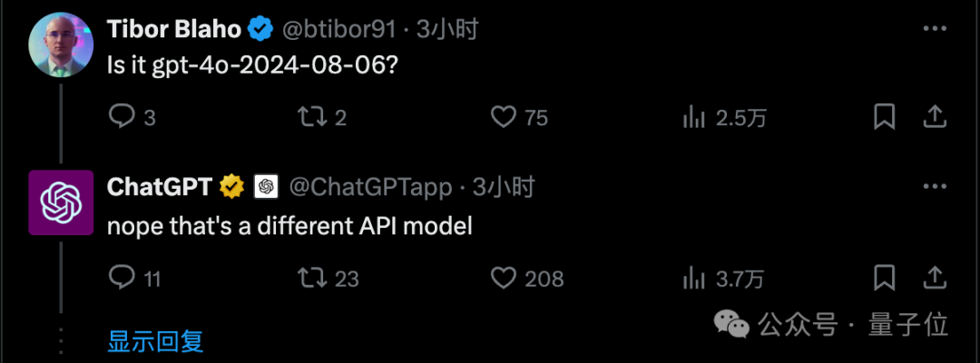Retweet the ChatGPT reply
Viewport: 980px width, 363px height.
pyautogui.click(x=313, y=278)
